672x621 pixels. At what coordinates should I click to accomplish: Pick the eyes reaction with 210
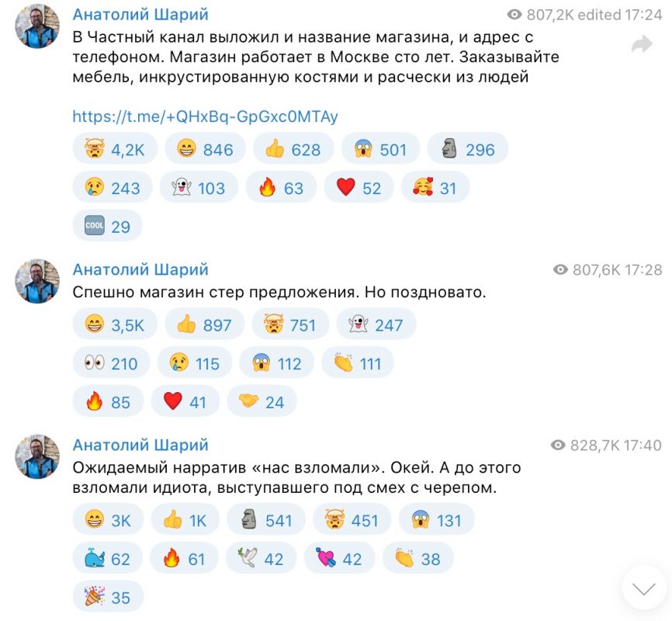click(112, 363)
